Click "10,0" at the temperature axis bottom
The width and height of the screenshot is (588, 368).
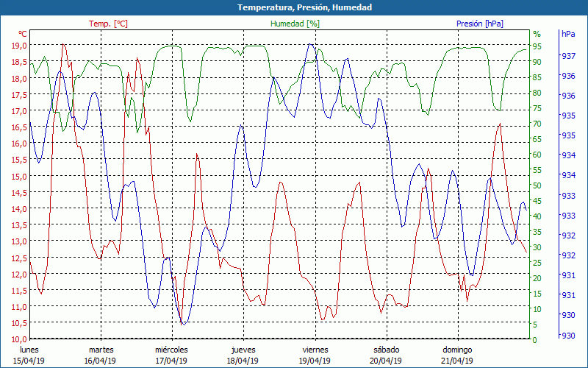click(19, 339)
